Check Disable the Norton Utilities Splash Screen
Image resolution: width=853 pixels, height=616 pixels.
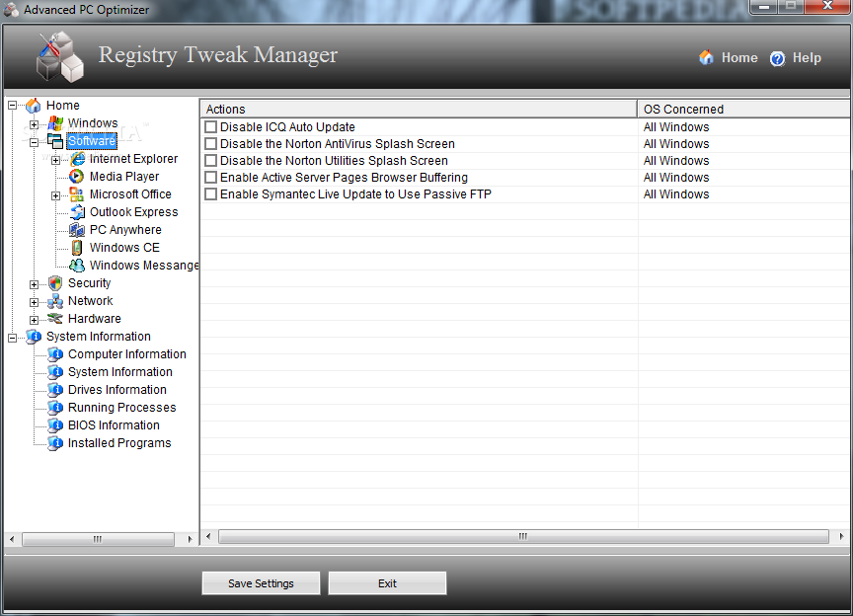tap(210, 161)
